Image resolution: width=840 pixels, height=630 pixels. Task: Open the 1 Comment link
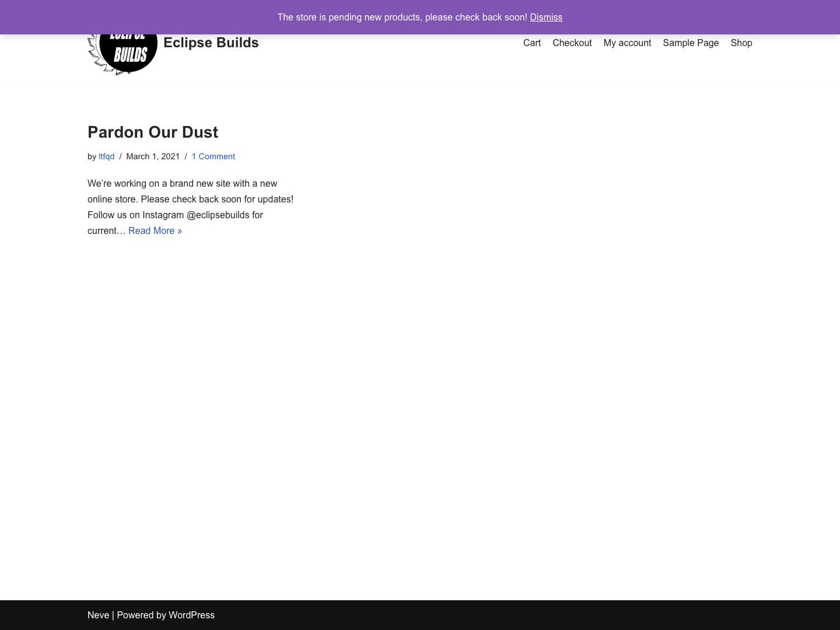point(213,156)
